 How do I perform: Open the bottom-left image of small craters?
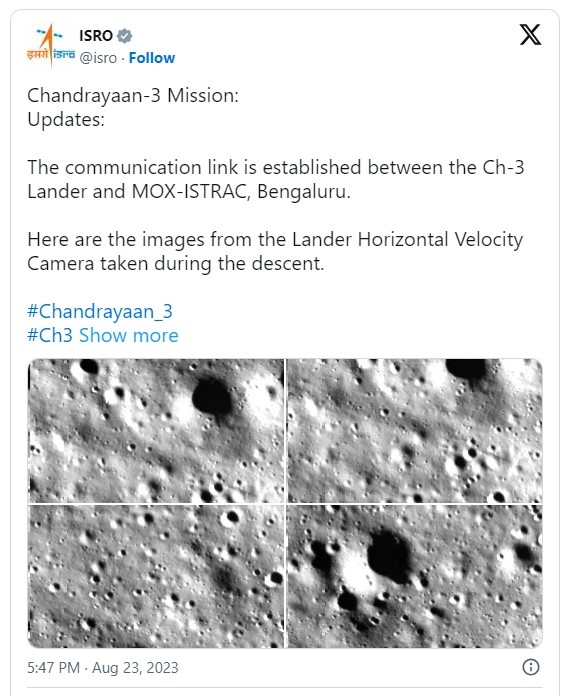pos(156,576)
